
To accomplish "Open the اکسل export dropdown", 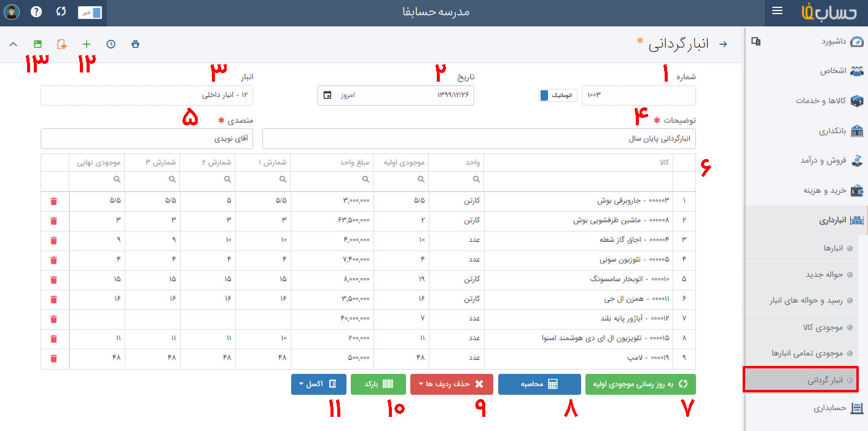I will tap(319, 384).
